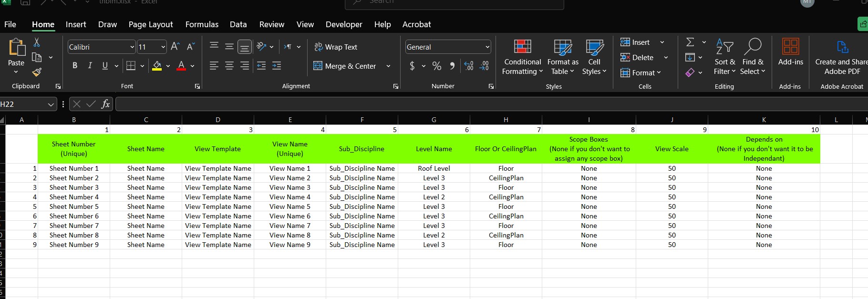Switch to the Acrobat tab
The image size is (868, 299).
point(416,24)
